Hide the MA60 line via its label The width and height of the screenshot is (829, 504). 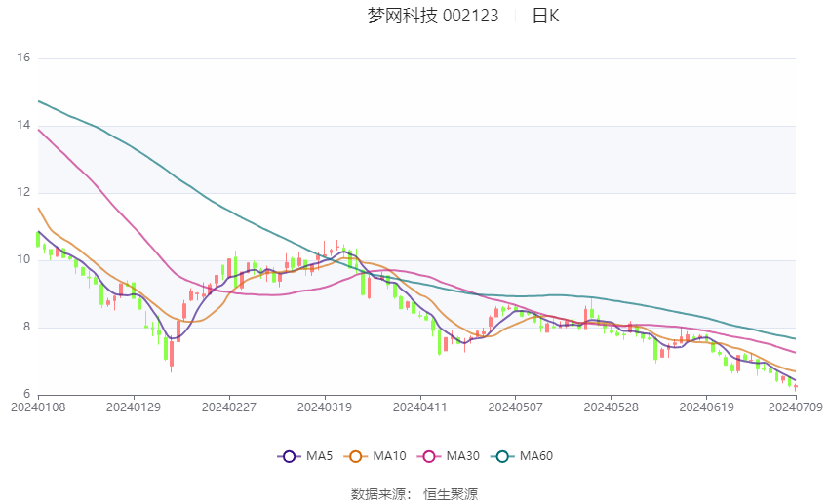pyautogui.click(x=536, y=456)
